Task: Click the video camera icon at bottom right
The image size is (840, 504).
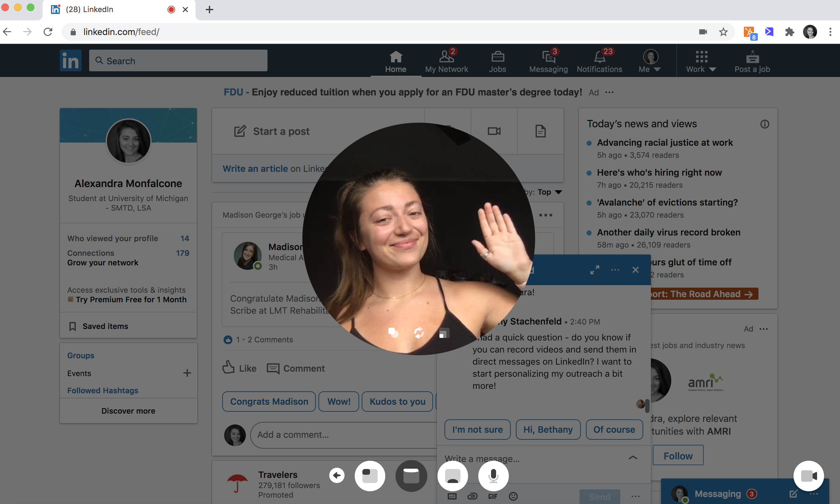Action: click(x=809, y=476)
